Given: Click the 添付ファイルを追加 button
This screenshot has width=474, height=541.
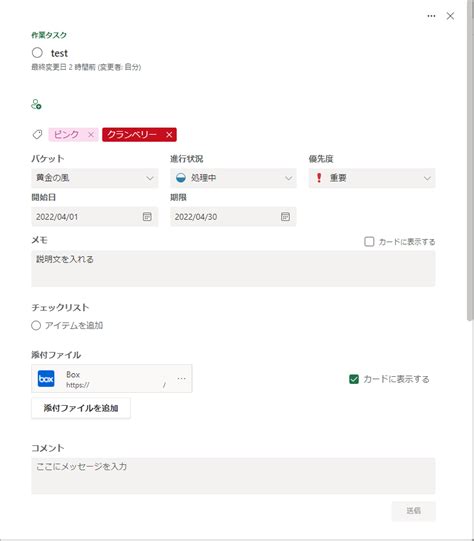Looking at the screenshot, I should [x=81, y=408].
